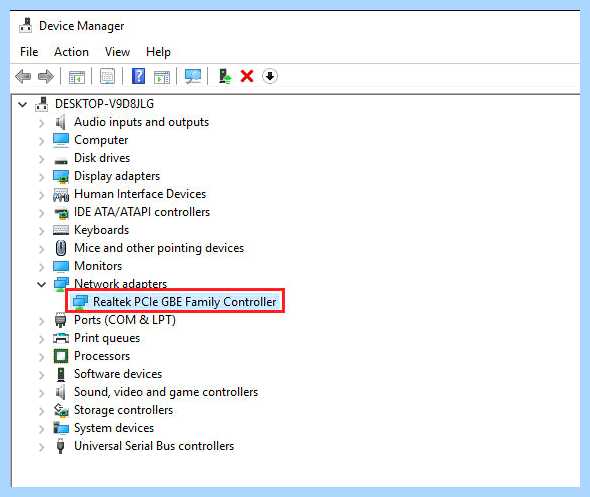Expand the Display adapters category
Image resolution: width=590 pixels, height=497 pixels.
click(x=41, y=177)
